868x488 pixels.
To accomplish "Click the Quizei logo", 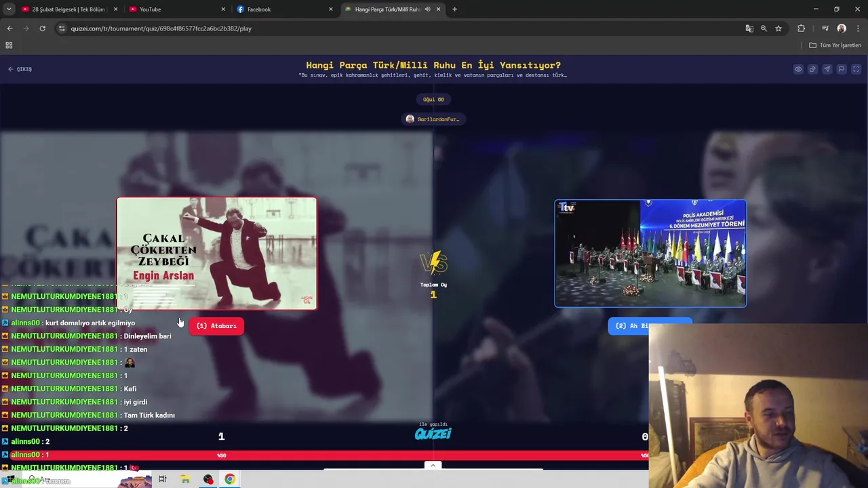I will (x=433, y=434).
